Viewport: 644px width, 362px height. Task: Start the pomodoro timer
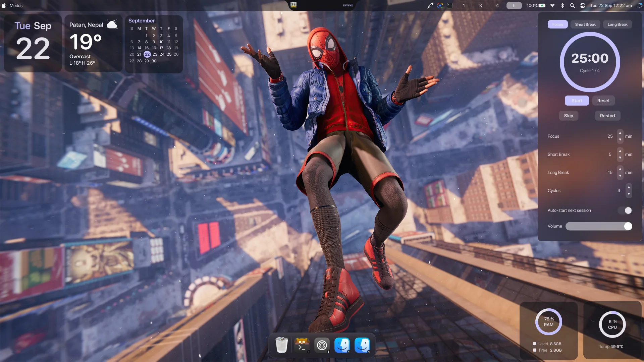pos(577,101)
